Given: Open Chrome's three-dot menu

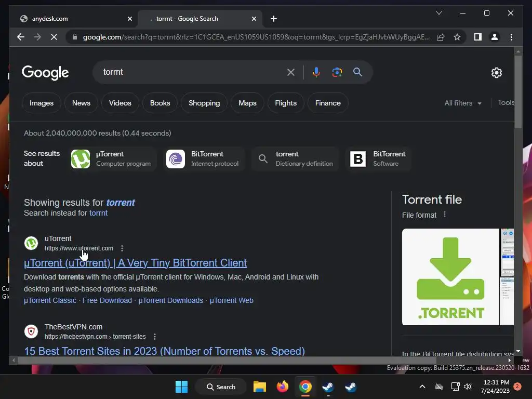Looking at the screenshot, I should pyautogui.click(x=511, y=37).
